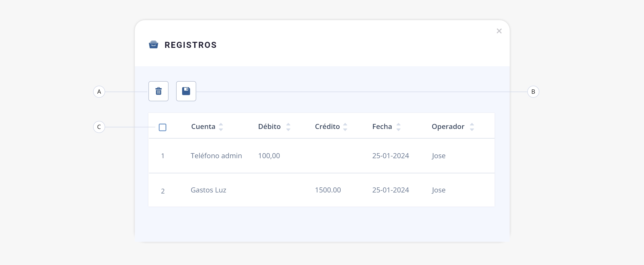Select the Gastos Luz row

[321, 190]
